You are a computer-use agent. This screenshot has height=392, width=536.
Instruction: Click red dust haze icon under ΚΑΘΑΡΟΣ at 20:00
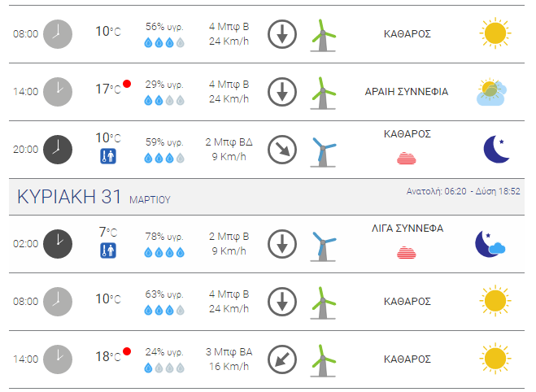click(407, 158)
